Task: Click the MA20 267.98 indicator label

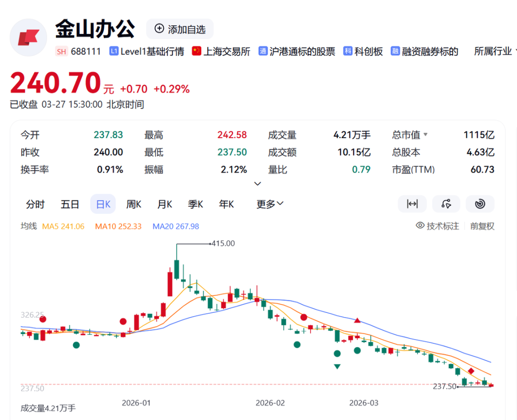Action: click(x=176, y=226)
